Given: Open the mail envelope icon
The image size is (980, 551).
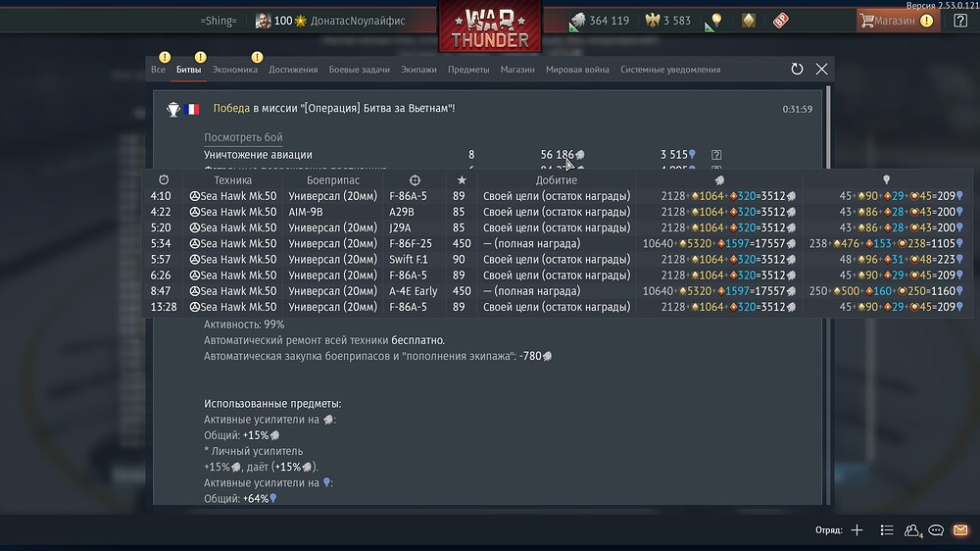Looking at the screenshot, I should tap(960, 530).
